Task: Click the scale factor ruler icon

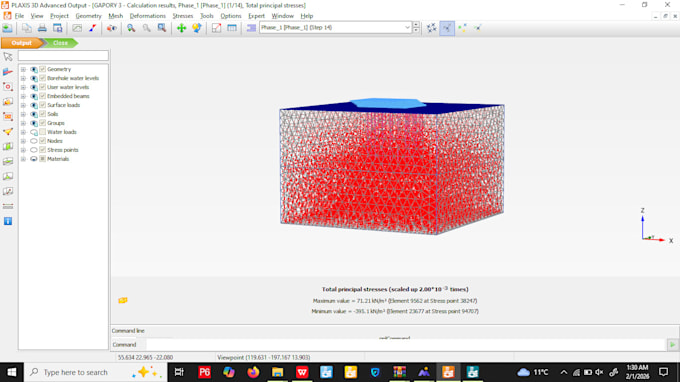Action: [216, 28]
